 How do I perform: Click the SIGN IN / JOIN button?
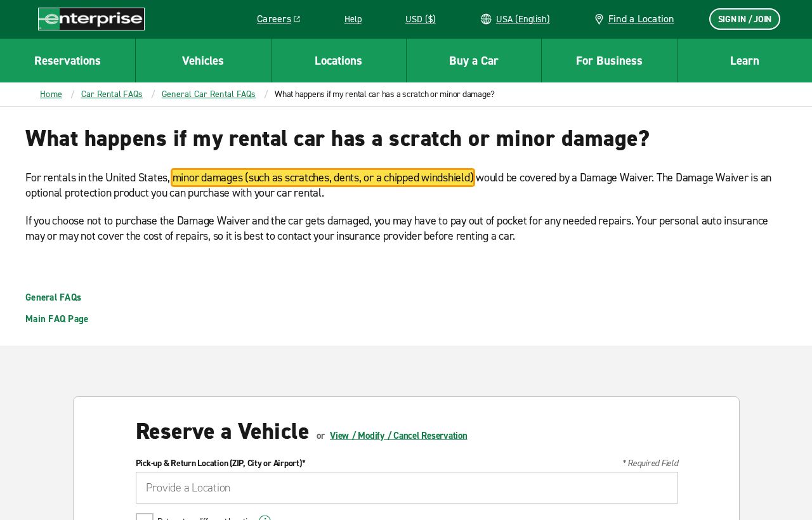745,19
